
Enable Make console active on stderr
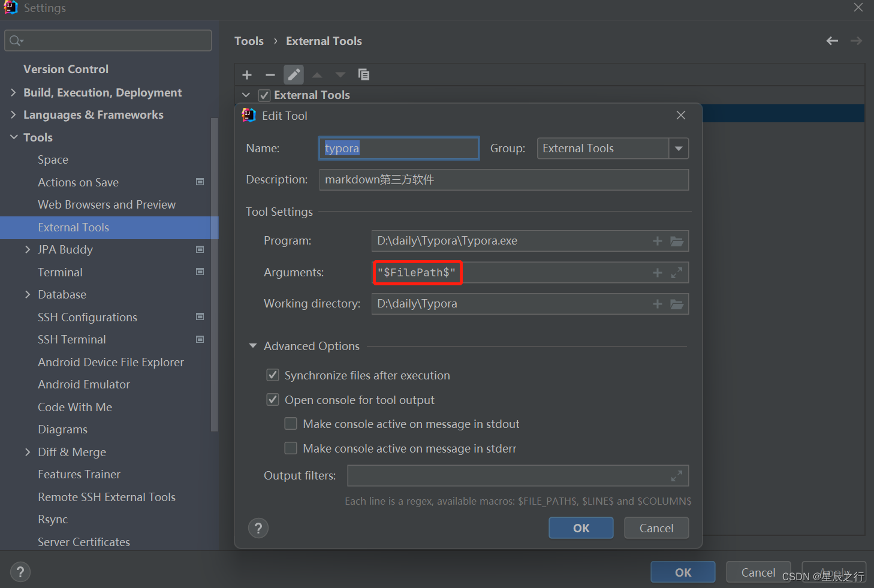[x=291, y=448]
